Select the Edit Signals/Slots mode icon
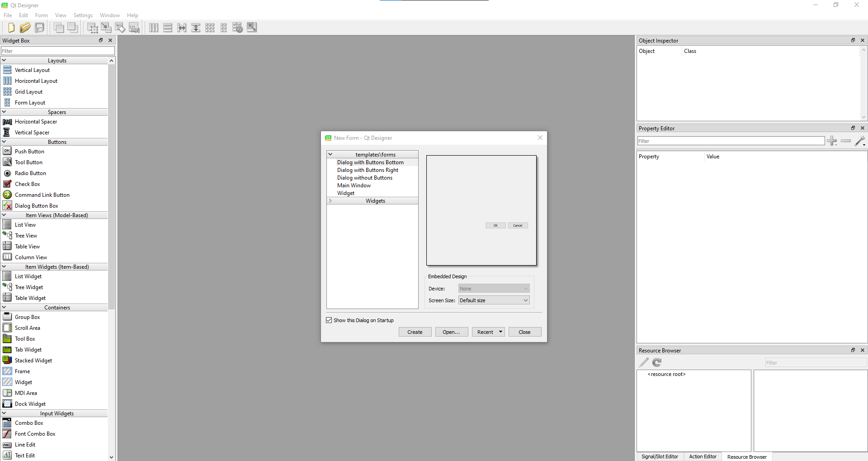 [x=106, y=28]
